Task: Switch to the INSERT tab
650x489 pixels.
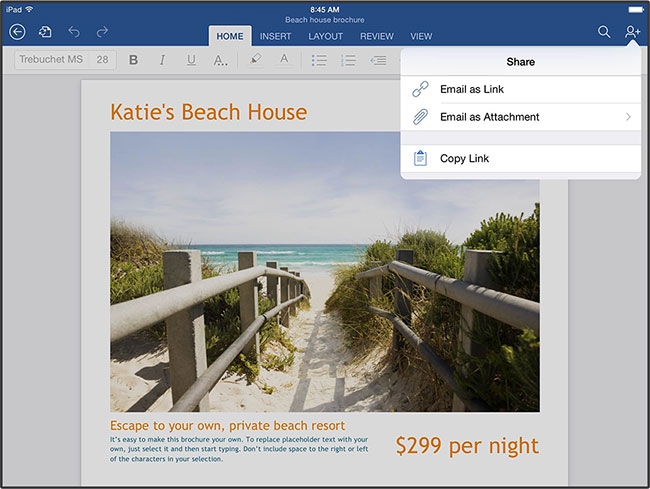Action: (x=276, y=36)
